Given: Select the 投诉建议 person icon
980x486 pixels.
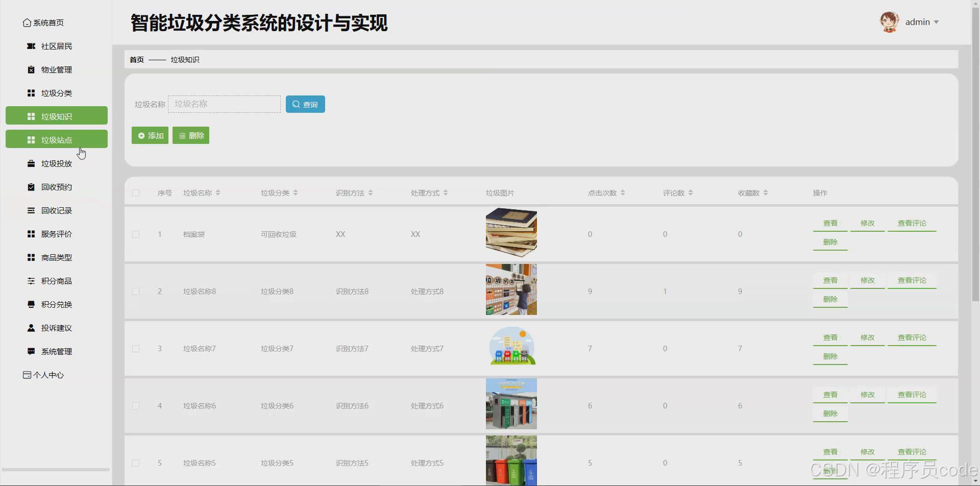Looking at the screenshot, I should tap(31, 328).
